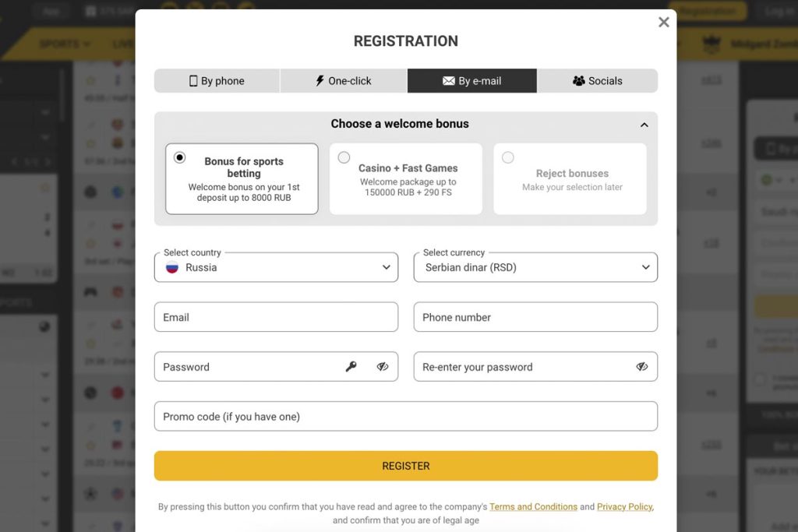Click the lightning icon on One-click tab
Viewport: 798px width, 532px height.
[320, 81]
